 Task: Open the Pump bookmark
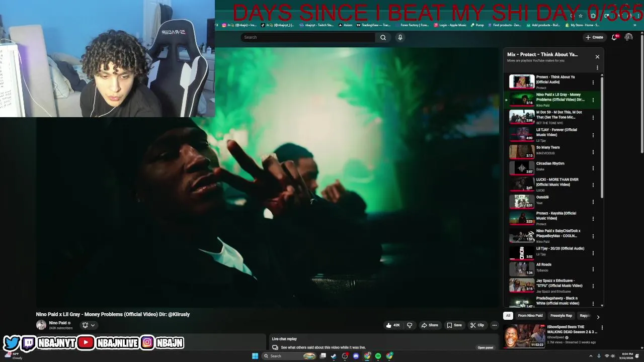[x=477, y=25]
